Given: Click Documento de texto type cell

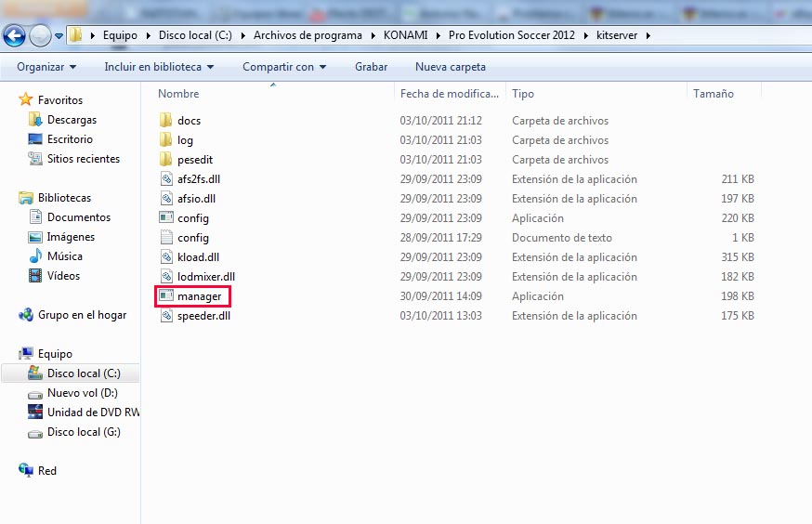Looking at the screenshot, I should pos(562,238).
